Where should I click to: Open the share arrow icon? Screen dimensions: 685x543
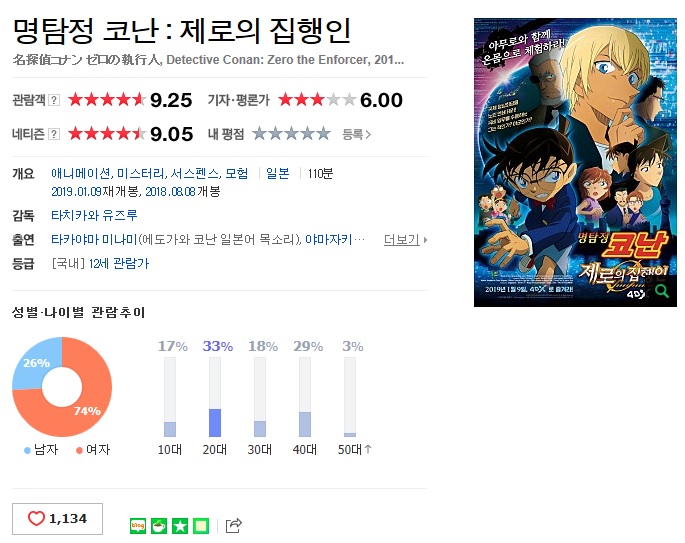(233, 526)
